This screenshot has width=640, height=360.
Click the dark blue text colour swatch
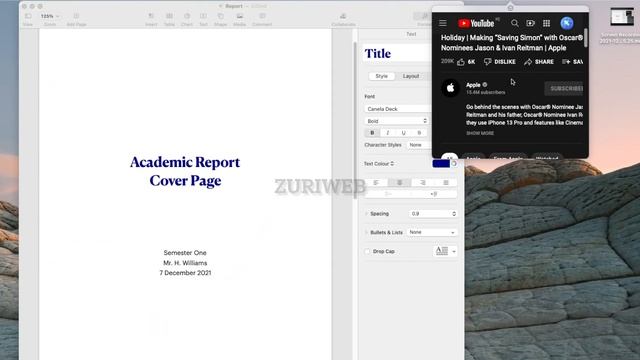point(441,164)
